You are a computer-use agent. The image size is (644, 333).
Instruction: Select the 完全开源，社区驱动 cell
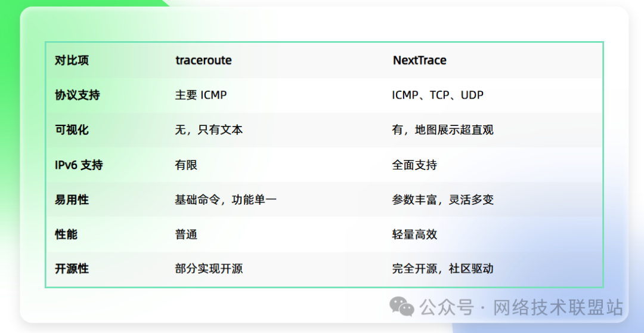coord(442,269)
